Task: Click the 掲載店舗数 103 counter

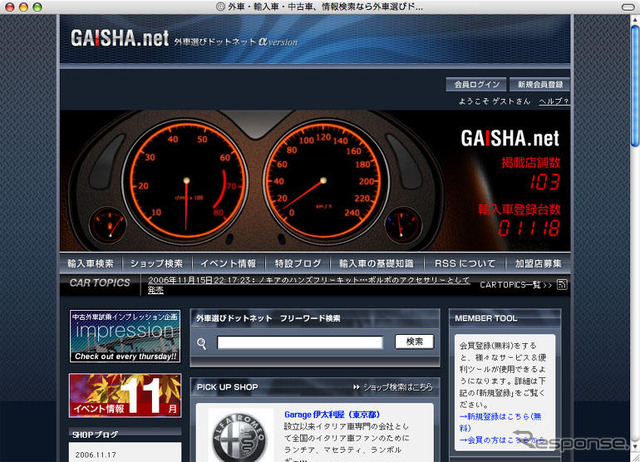Action: (531, 173)
